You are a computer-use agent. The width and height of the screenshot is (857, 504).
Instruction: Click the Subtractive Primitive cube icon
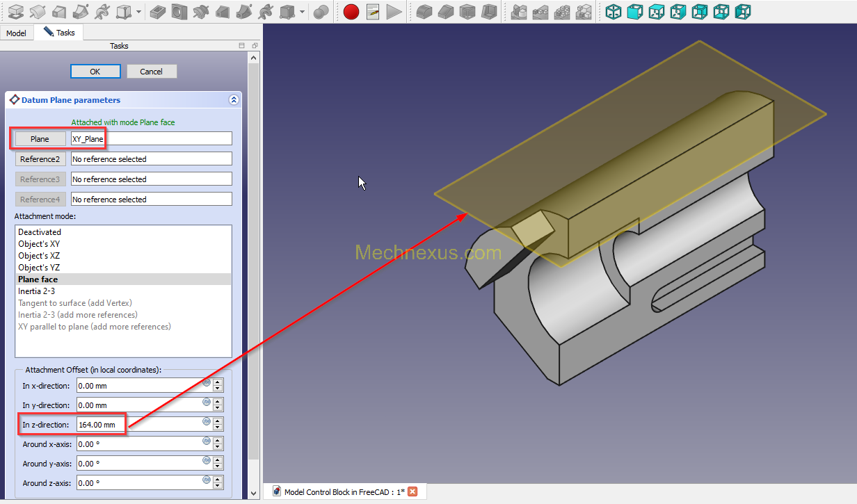287,11
